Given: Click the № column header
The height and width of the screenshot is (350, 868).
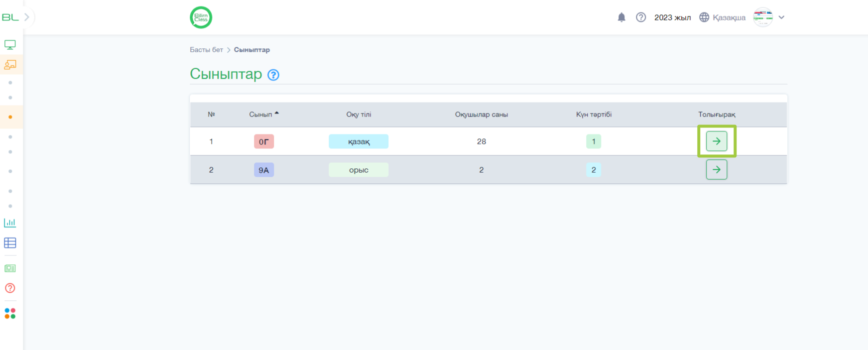Looking at the screenshot, I should tap(211, 115).
